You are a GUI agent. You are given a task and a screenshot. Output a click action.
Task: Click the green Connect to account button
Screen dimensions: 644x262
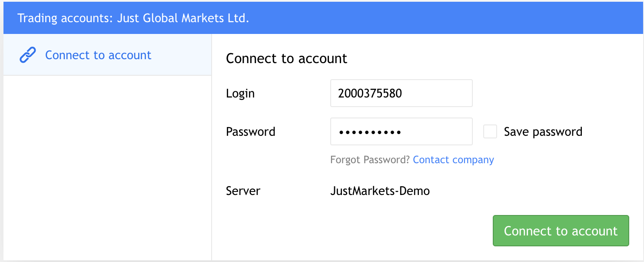561,231
